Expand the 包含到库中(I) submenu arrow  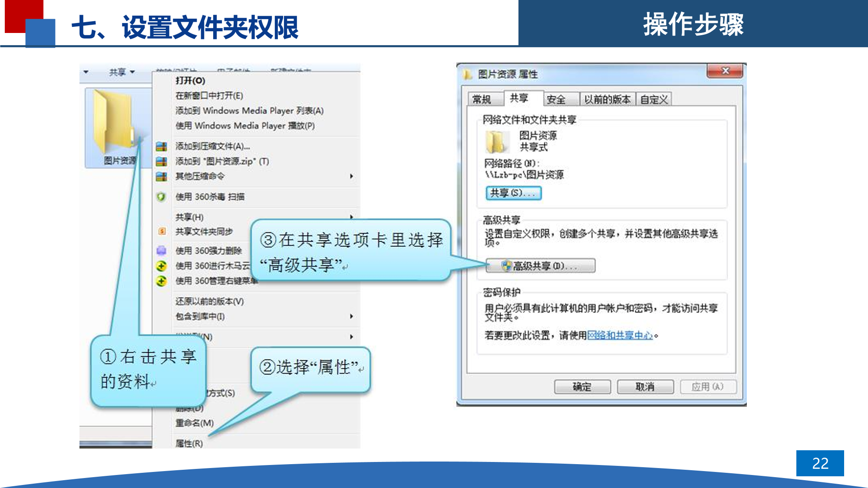pos(351,317)
